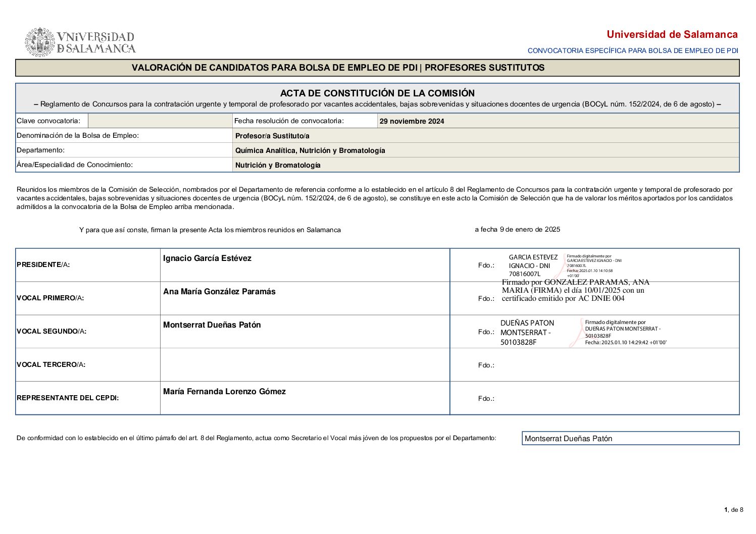This screenshot has width=756, height=534.
Task: Click the 'Reunidos los miembros de la Comisión' paragraph
Action: [x=375, y=198]
